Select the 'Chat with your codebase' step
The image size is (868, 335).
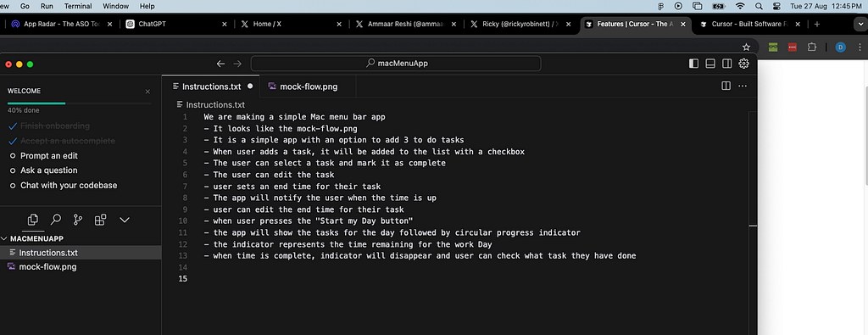coord(63,186)
